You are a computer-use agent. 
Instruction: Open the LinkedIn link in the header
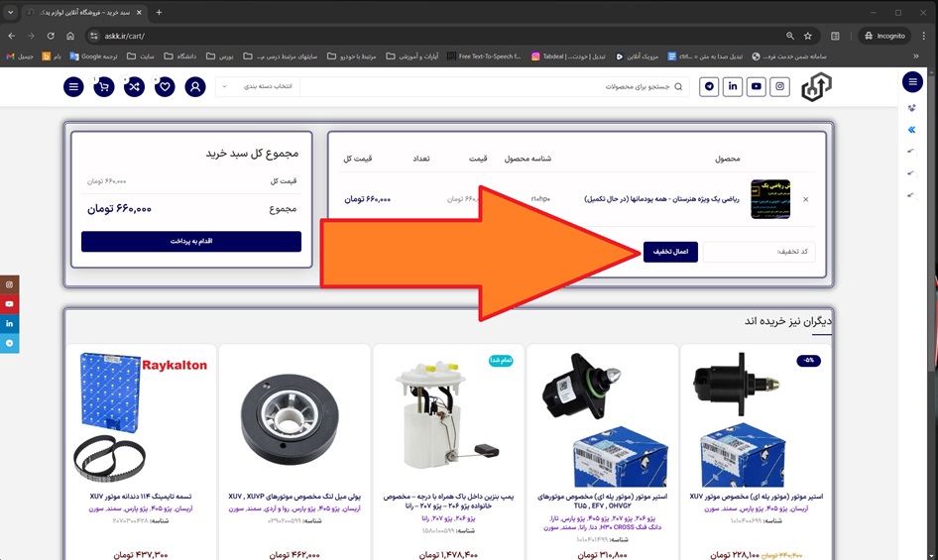733,87
